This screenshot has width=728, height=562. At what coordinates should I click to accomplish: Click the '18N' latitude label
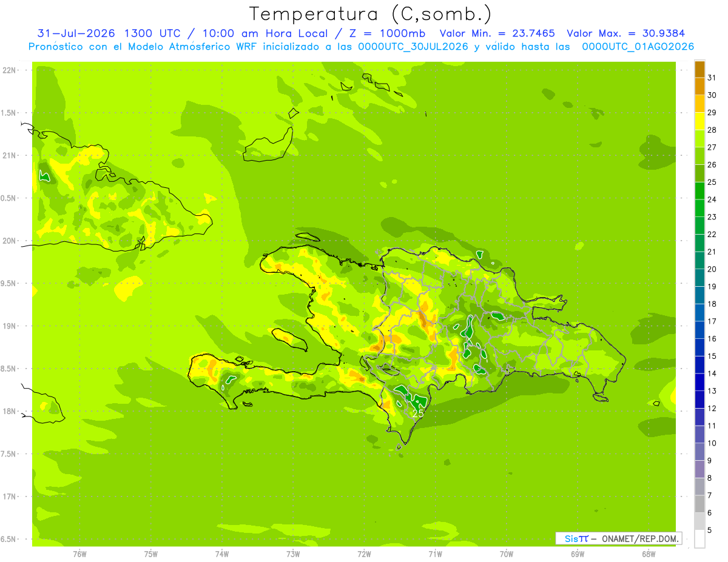[10, 411]
